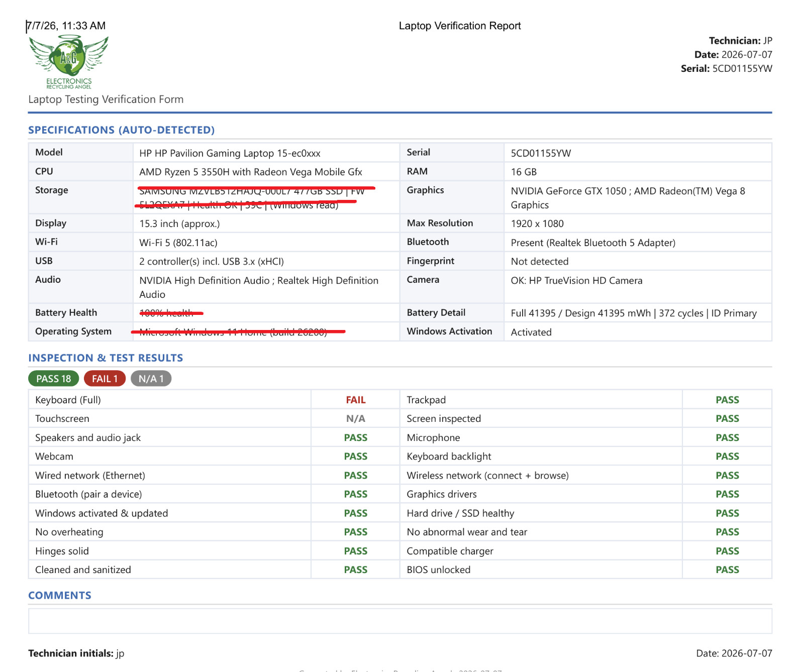Image resolution: width=804 pixels, height=672 pixels.
Task: Select the Activated Windows Activation value
Action: coord(531,332)
